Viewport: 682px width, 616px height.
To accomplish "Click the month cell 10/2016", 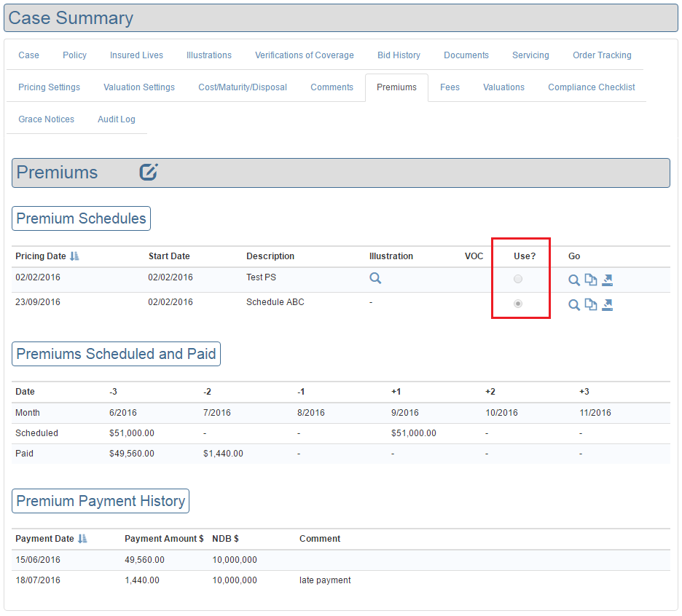I will click(501, 413).
